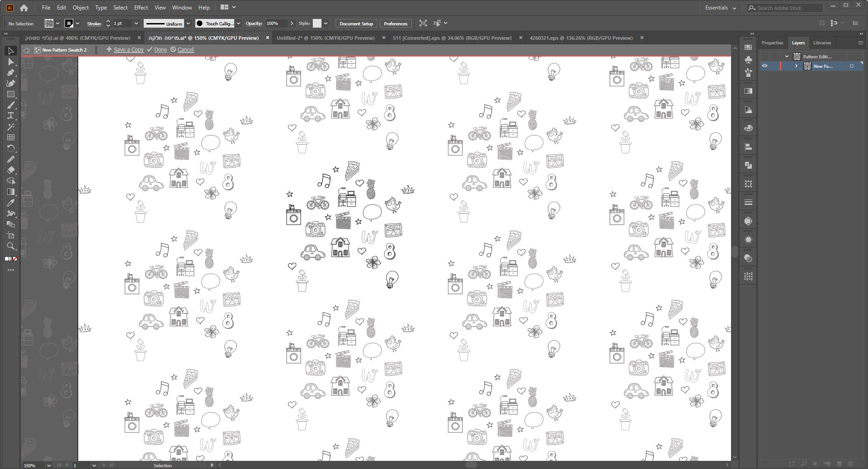Open Document Setup
Screen dimensions: 868x469
(x=356, y=24)
